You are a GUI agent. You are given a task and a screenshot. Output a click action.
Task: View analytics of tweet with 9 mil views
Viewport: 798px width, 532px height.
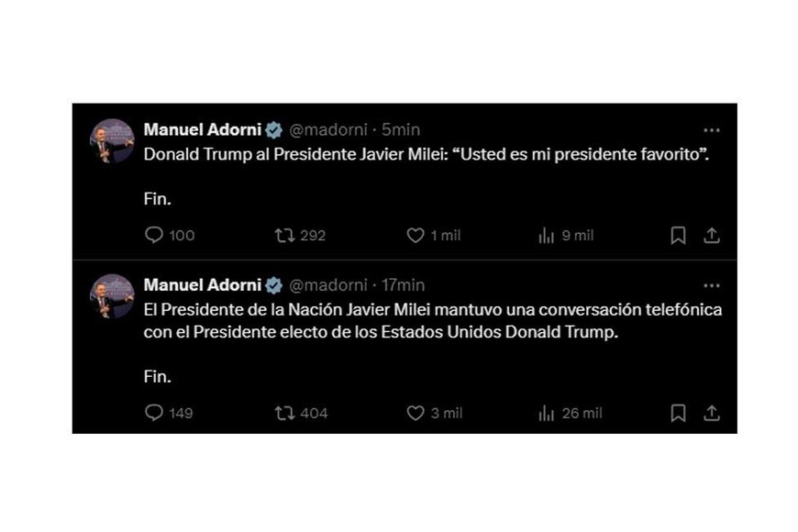point(547,236)
